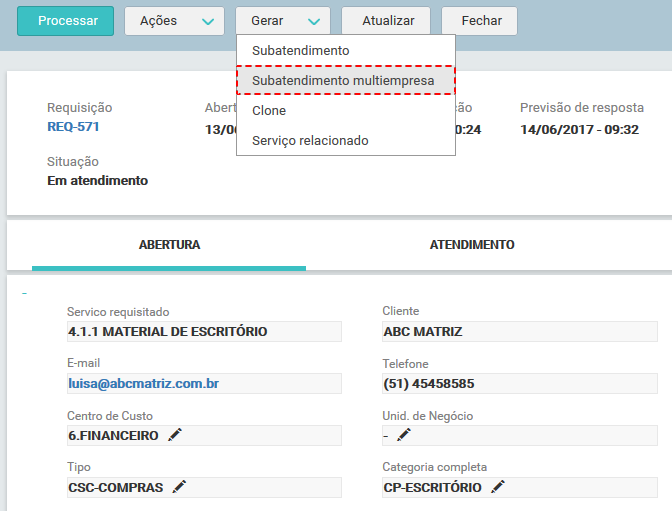Select Serviço relacionado menu entry
Screen dimensions: 672x511
coord(345,141)
